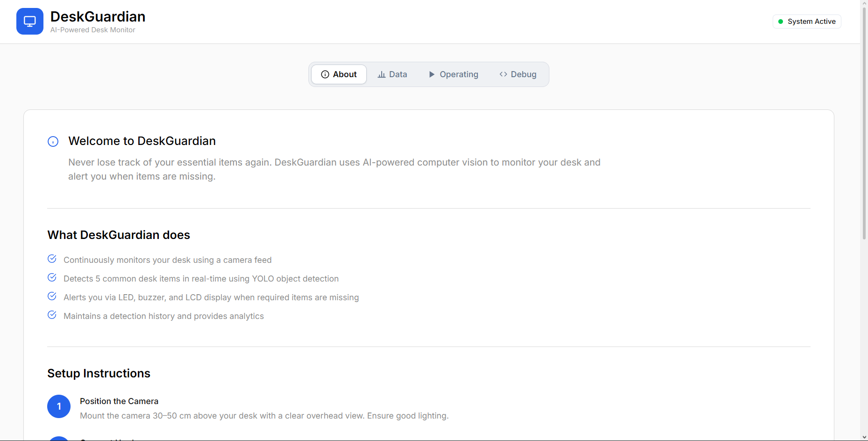Viewport: 868px width, 441px height.
Task: Switch to the Debug tab
Action: tap(518, 74)
